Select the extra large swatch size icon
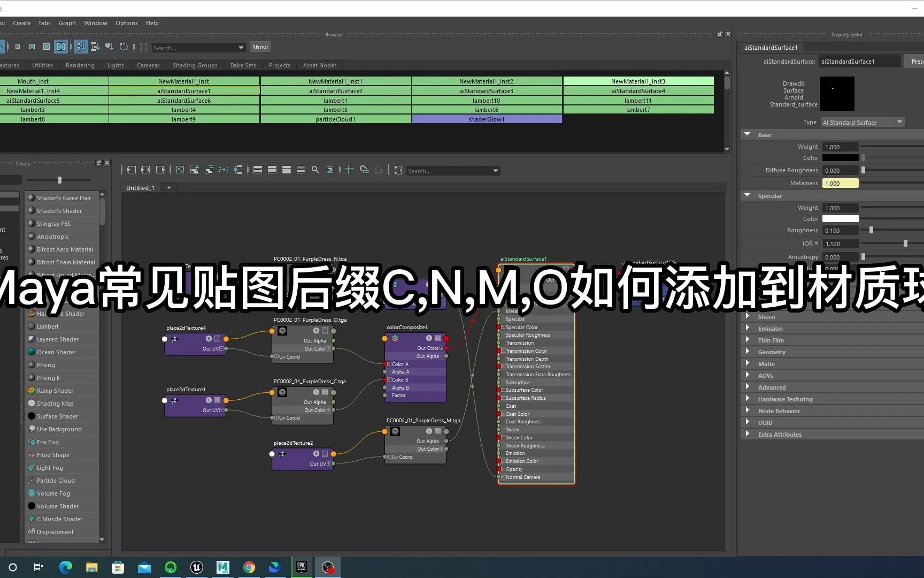The width and height of the screenshot is (924, 578). [x=61, y=47]
